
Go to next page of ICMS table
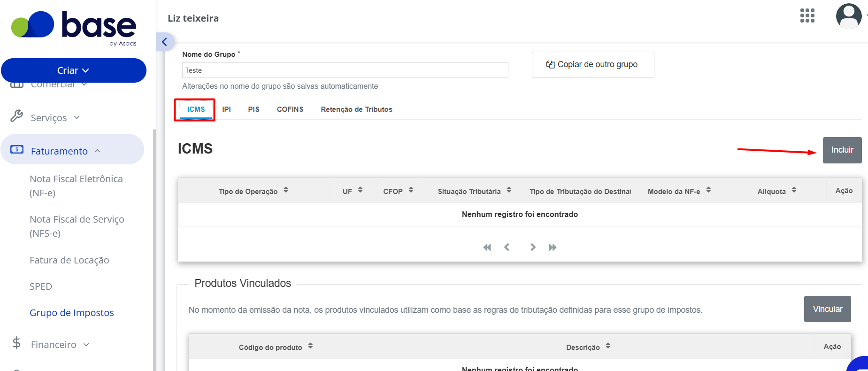pyautogui.click(x=533, y=247)
